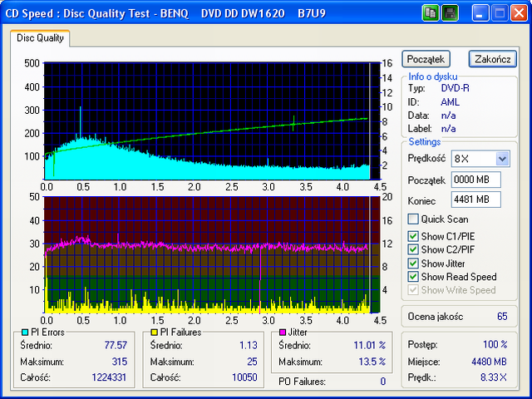Select PI Errors maximum 315
Screen dimensions: 532x399
click(x=120, y=362)
